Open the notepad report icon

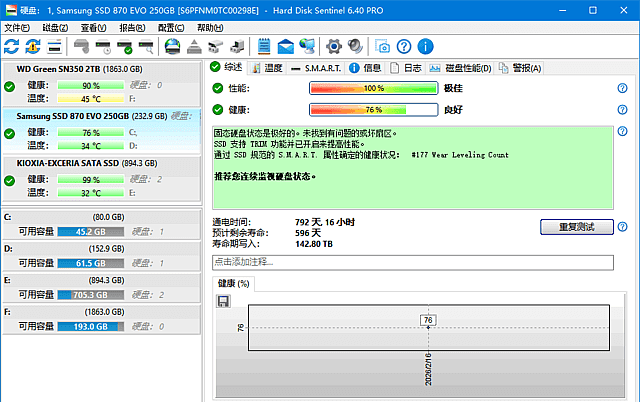pyautogui.click(x=264, y=46)
